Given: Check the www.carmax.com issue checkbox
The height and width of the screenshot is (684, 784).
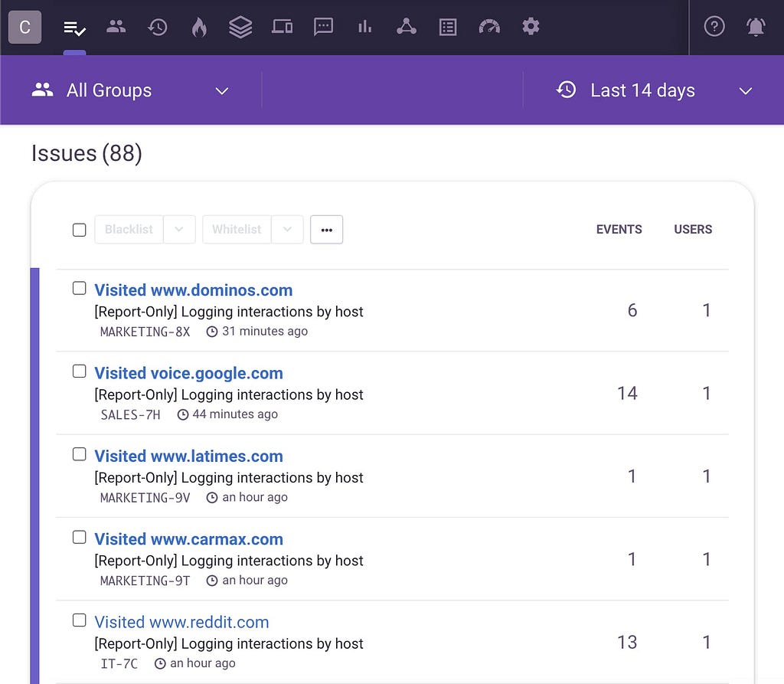Looking at the screenshot, I should 79,538.
